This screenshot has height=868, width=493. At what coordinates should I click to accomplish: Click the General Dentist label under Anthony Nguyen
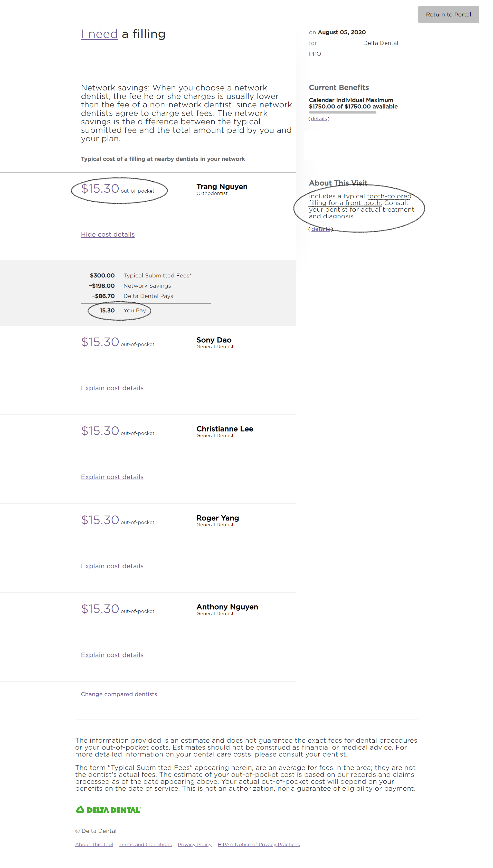pos(215,614)
